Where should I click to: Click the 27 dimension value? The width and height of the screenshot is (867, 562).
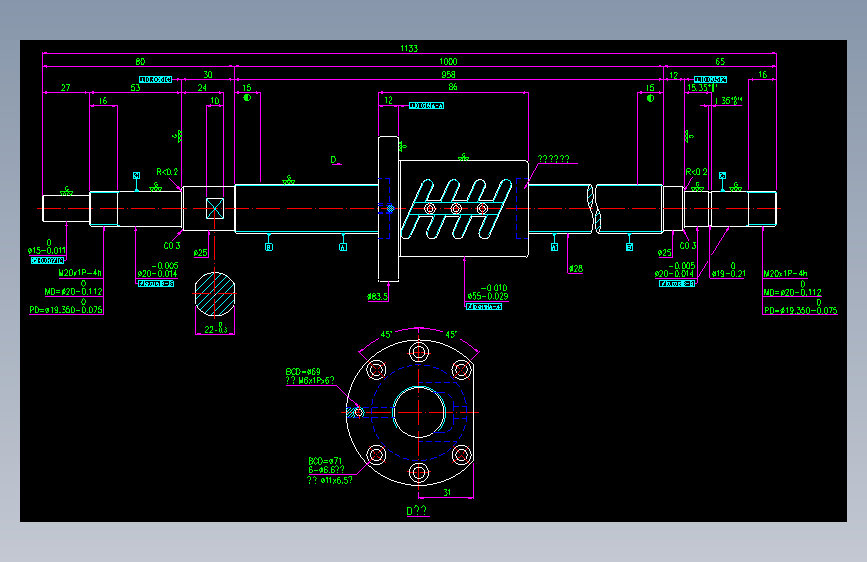tap(66, 87)
